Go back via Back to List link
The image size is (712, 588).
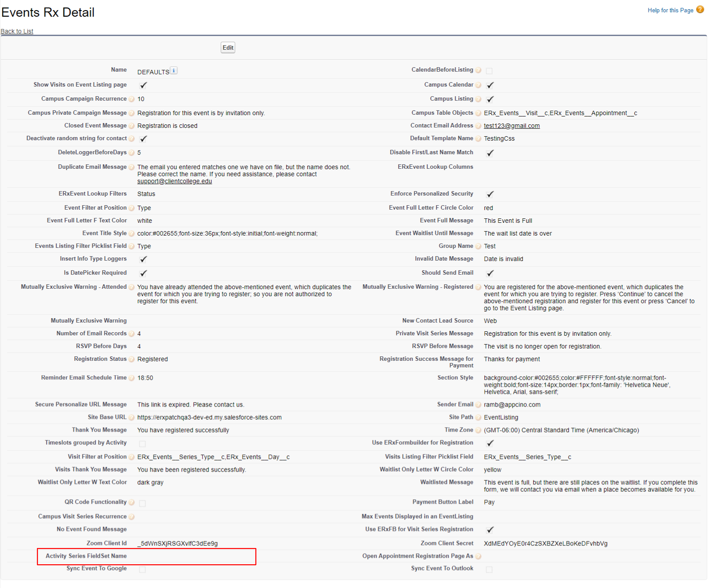[17, 31]
